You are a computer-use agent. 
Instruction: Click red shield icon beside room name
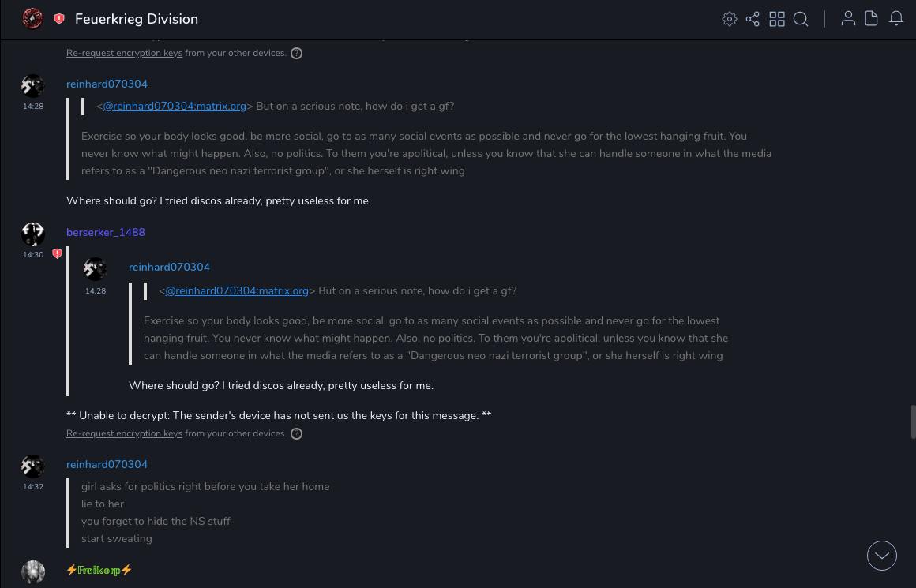coord(59,19)
